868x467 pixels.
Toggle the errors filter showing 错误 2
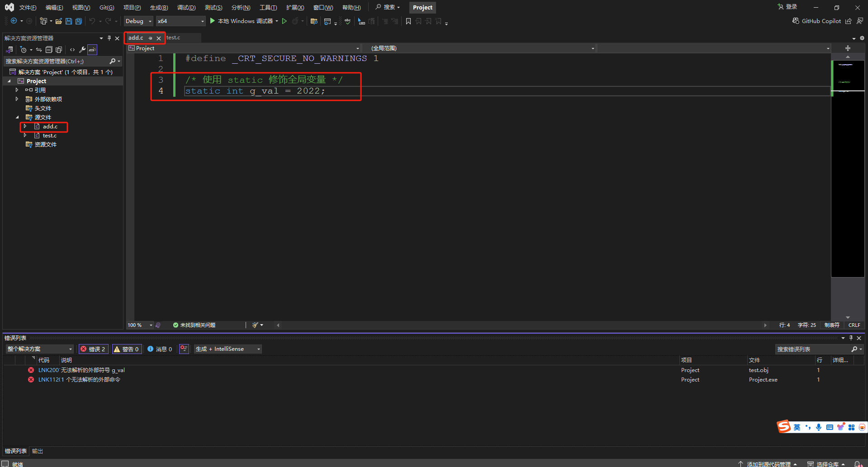pos(93,349)
